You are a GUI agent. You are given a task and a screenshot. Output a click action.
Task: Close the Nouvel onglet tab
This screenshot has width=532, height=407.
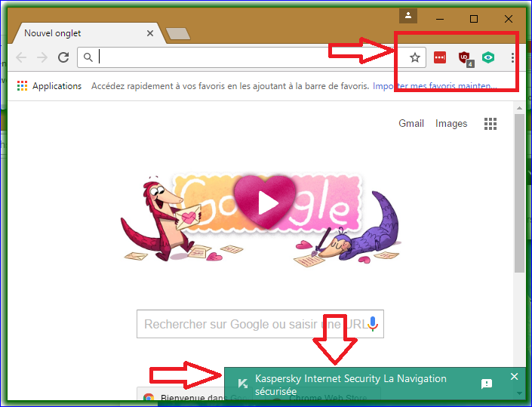150,33
